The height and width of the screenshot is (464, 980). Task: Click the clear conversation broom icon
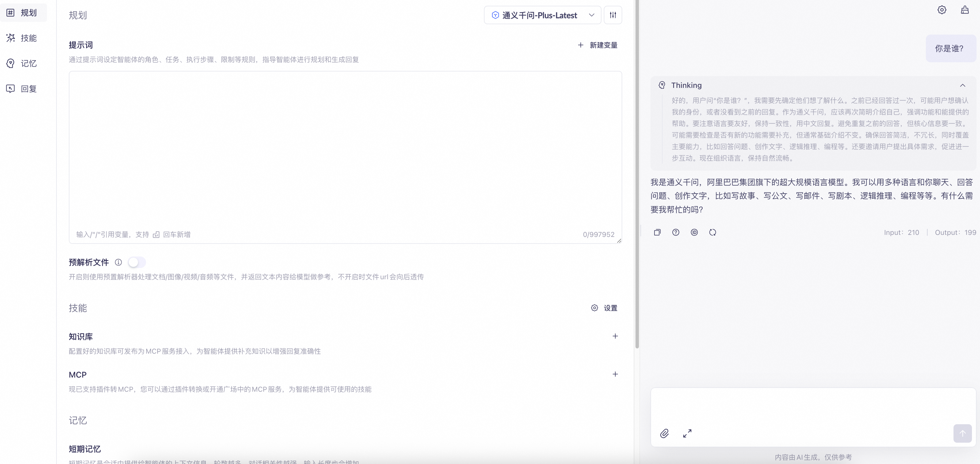[965, 10]
